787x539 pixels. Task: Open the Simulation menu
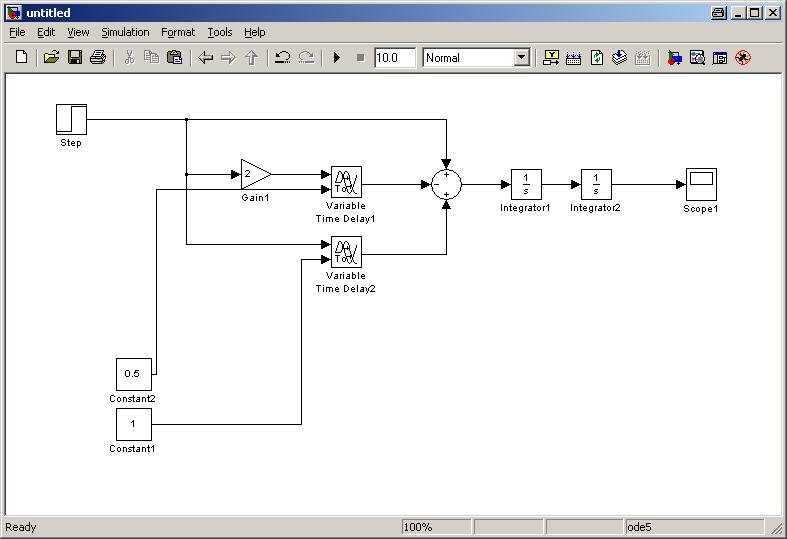point(124,32)
